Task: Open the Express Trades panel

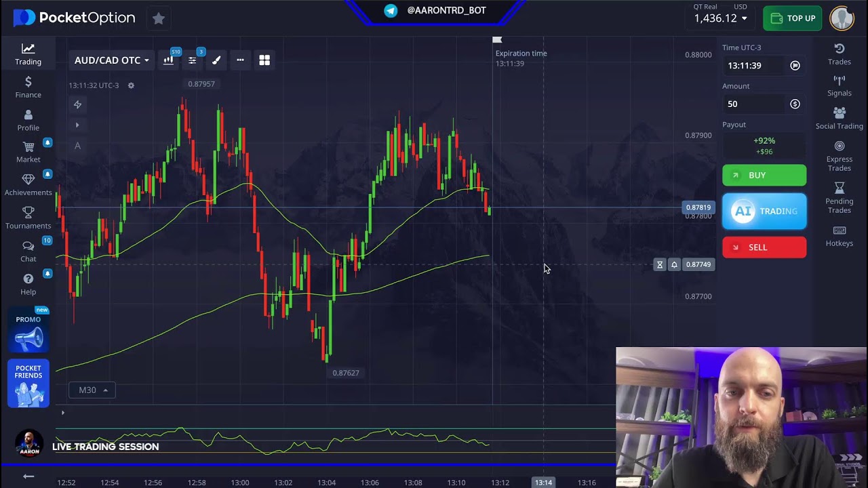Action: point(839,157)
